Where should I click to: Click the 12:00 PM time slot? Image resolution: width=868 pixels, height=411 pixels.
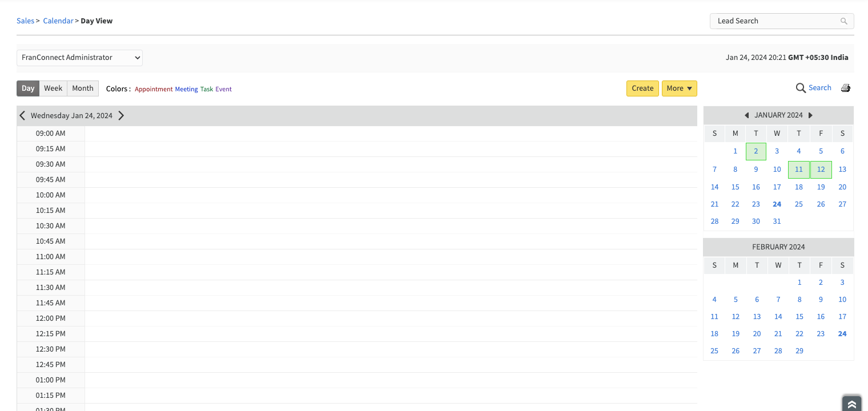(391, 318)
